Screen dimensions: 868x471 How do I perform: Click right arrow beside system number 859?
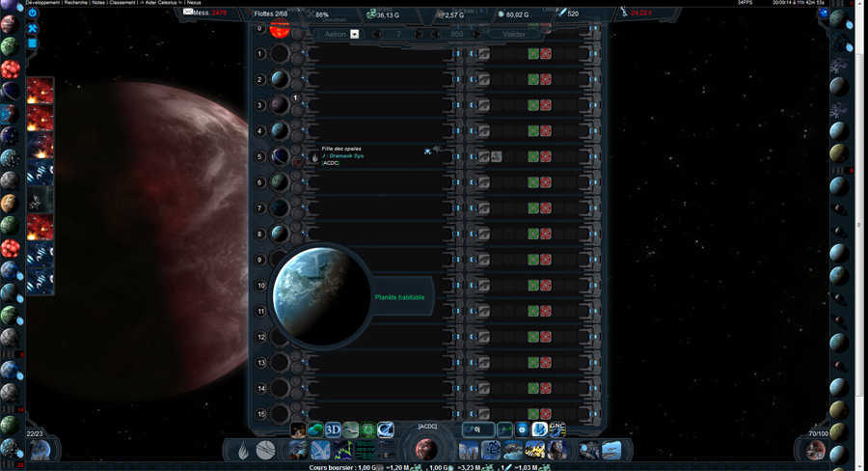(475, 34)
